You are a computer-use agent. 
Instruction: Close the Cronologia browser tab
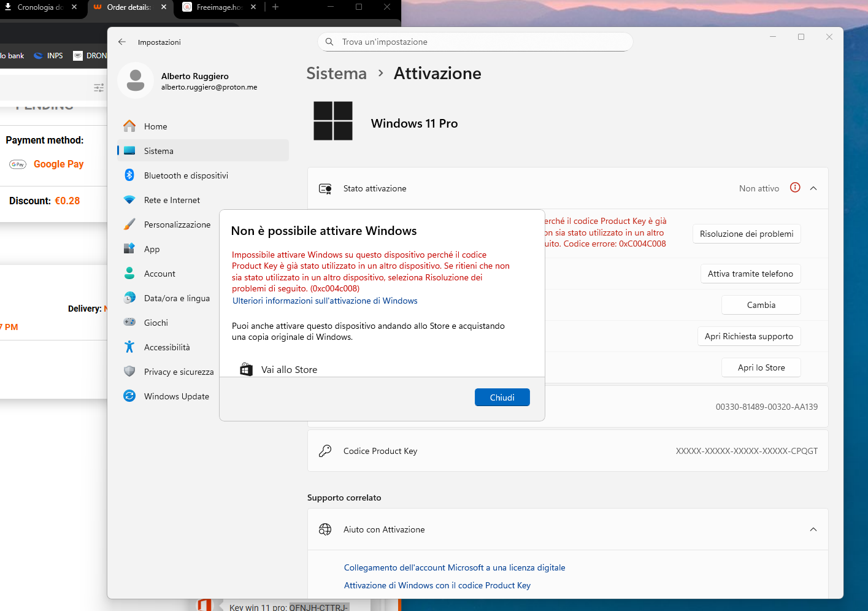click(74, 7)
